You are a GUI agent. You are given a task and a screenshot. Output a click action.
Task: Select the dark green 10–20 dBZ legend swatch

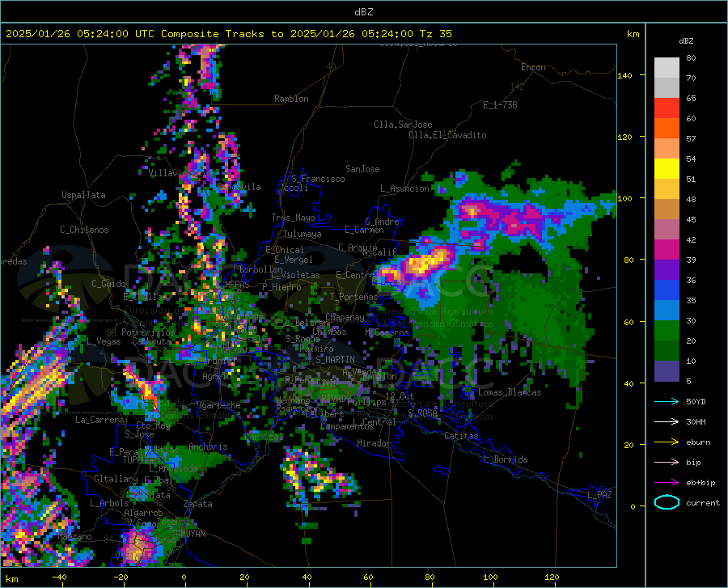(x=667, y=351)
